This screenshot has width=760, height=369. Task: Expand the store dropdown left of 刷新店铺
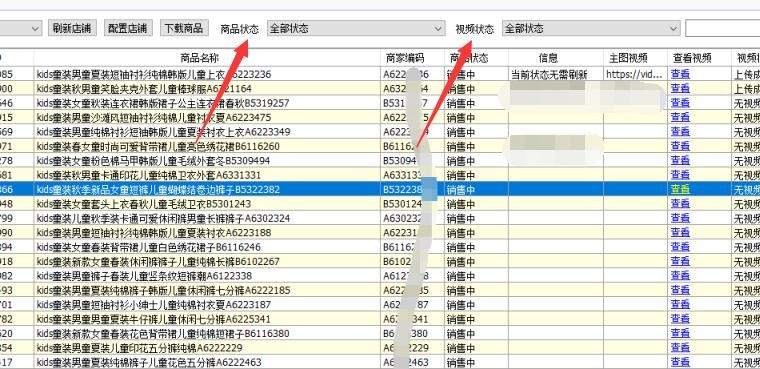point(21,28)
